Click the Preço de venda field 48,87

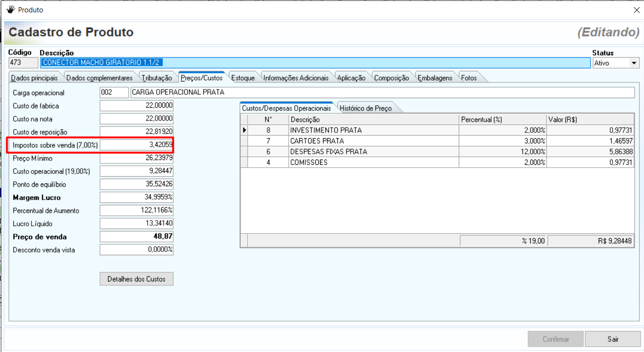(x=137, y=237)
